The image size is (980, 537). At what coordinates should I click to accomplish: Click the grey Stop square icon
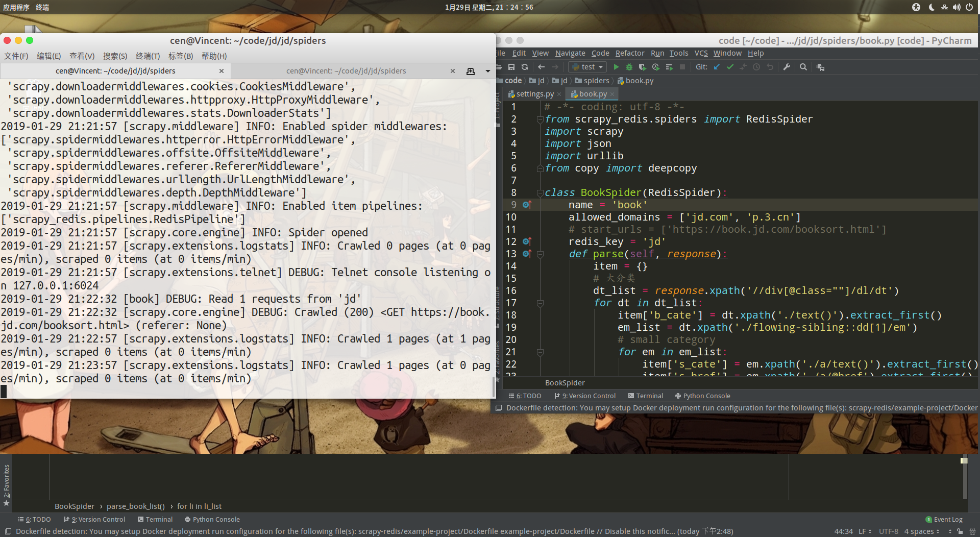[x=682, y=67]
